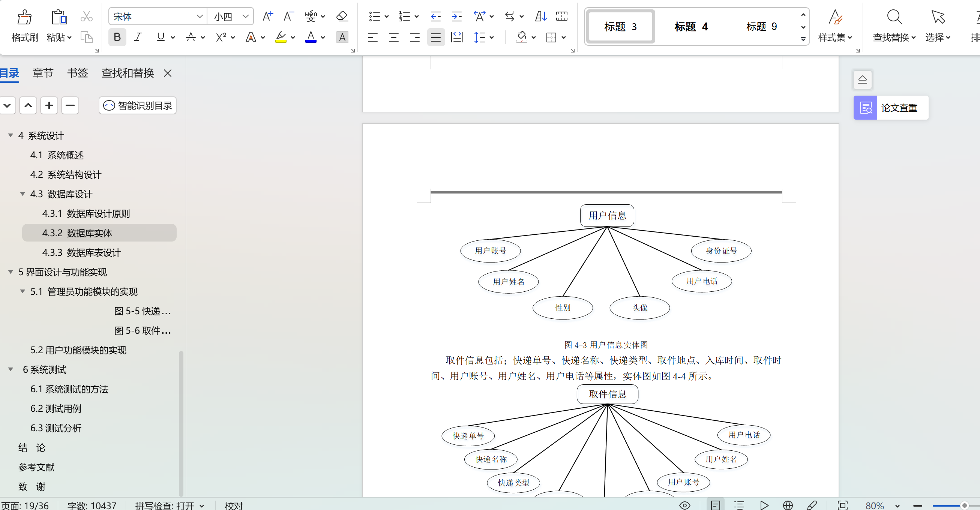Collapse the 4.3 数据库设计 outline node

(23, 194)
